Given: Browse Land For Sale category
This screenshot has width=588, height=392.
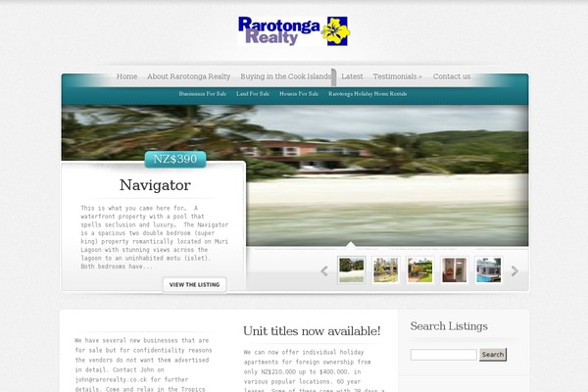Looking at the screenshot, I should click(x=253, y=94).
